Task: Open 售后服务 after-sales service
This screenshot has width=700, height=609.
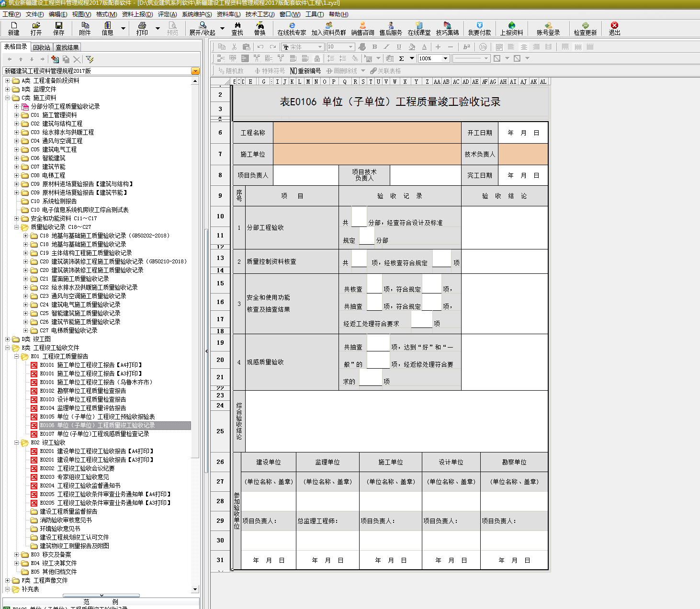Action: [391, 29]
